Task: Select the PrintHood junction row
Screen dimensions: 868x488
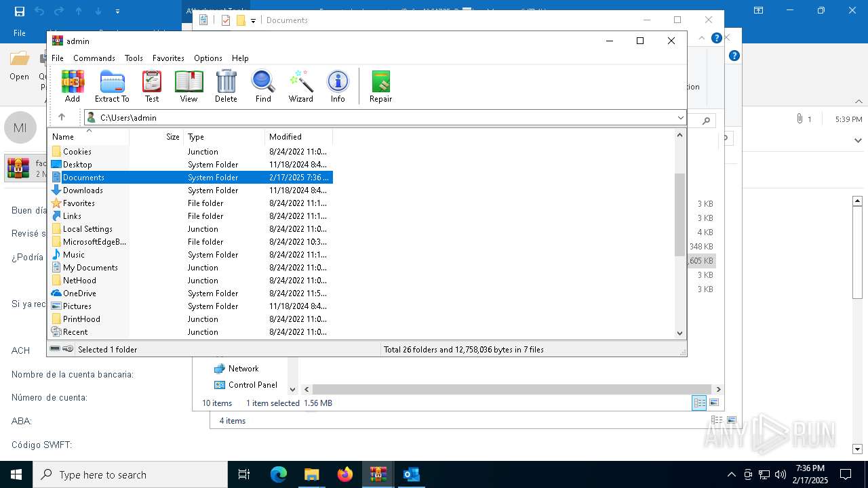Action: pyautogui.click(x=191, y=319)
